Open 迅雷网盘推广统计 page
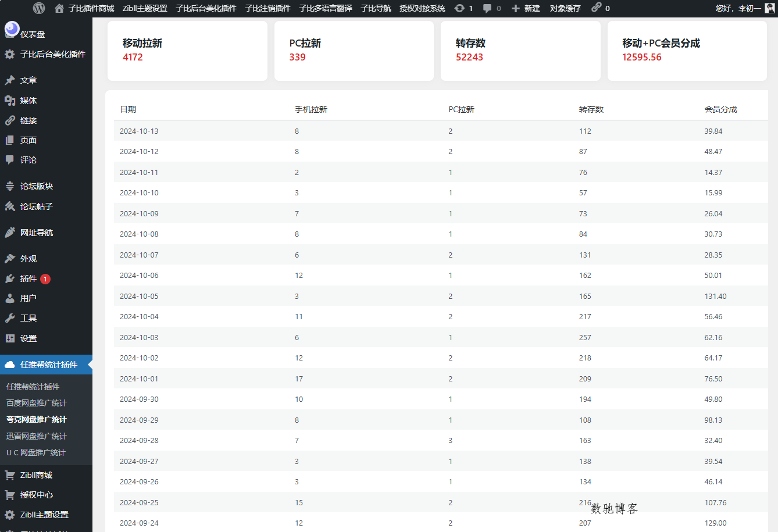Viewport: 778px width, 532px height. click(x=36, y=436)
